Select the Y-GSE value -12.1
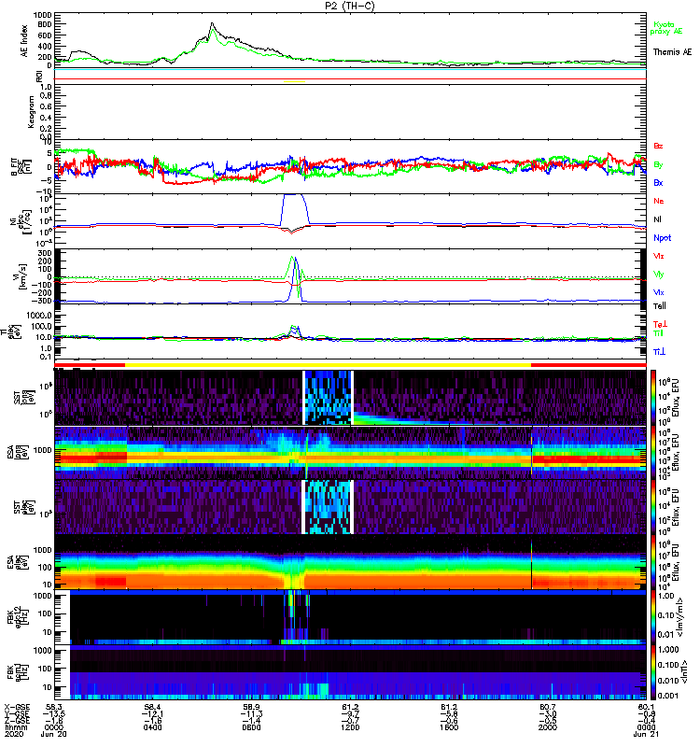700x747 pixels. (152, 713)
